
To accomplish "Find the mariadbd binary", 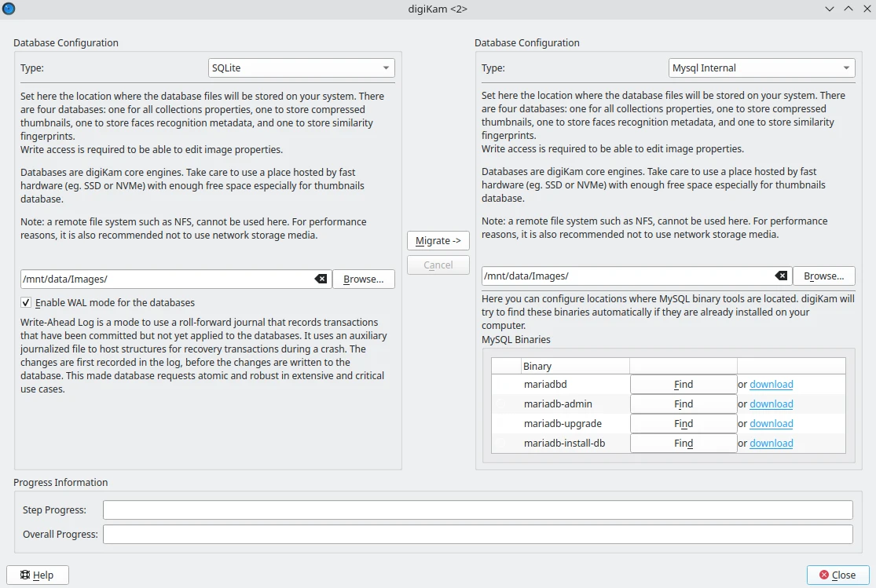I will [683, 385].
